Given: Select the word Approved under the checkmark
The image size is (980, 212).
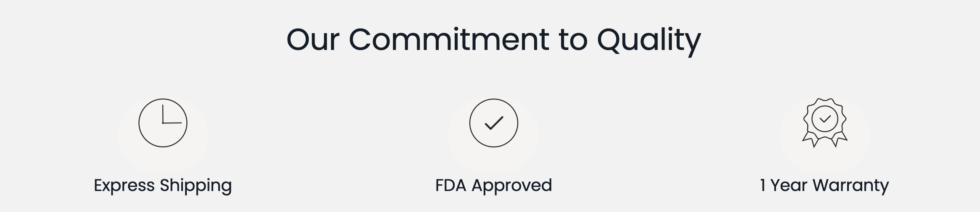Looking at the screenshot, I should point(512,186).
